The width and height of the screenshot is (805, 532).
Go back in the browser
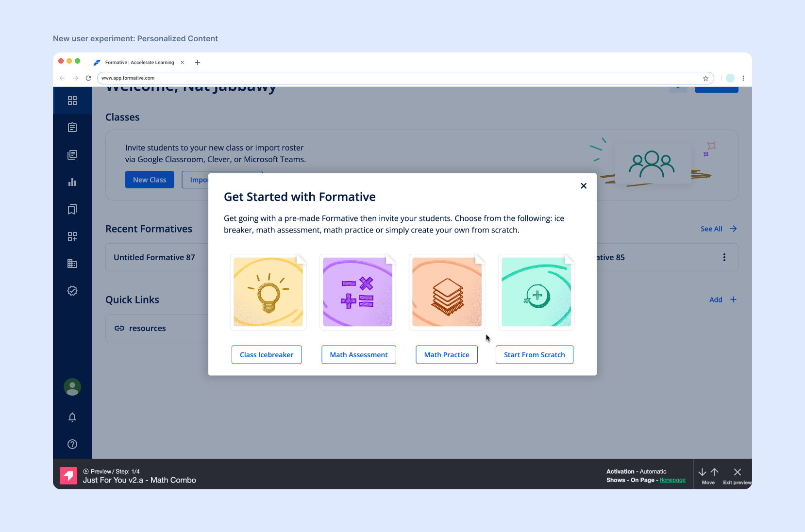tap(62, 78)
